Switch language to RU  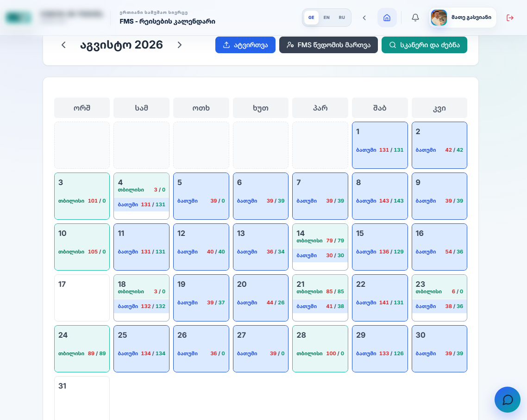tap(342, 18)
